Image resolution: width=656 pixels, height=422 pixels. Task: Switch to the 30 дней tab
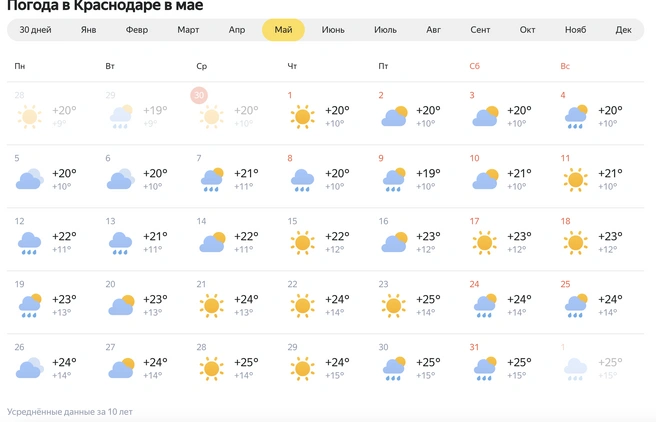[x=35, y=30]
